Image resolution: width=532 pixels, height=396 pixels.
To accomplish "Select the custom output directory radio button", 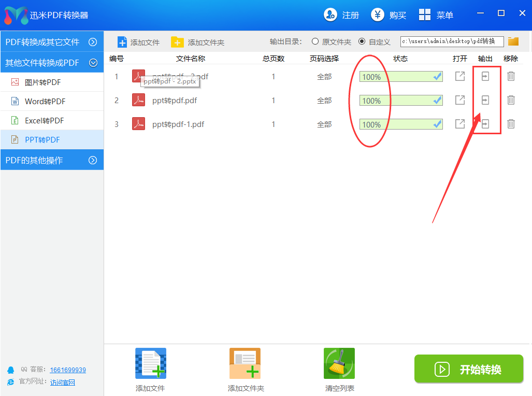I will tap(362, 41).
